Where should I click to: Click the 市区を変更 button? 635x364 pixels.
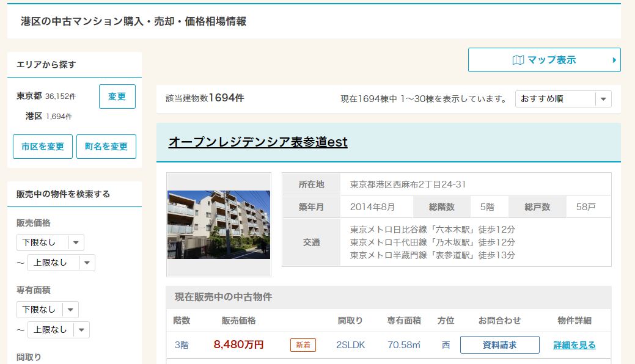point(43,147)
